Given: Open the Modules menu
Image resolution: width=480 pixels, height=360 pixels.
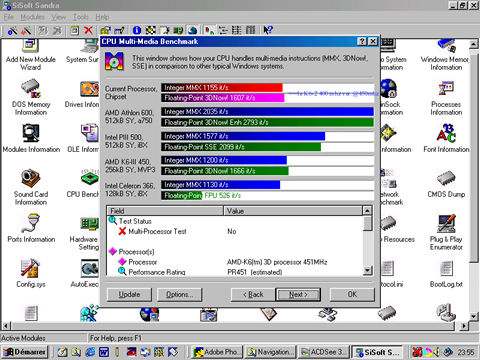Looking at the screenshot, I should 33,17.
